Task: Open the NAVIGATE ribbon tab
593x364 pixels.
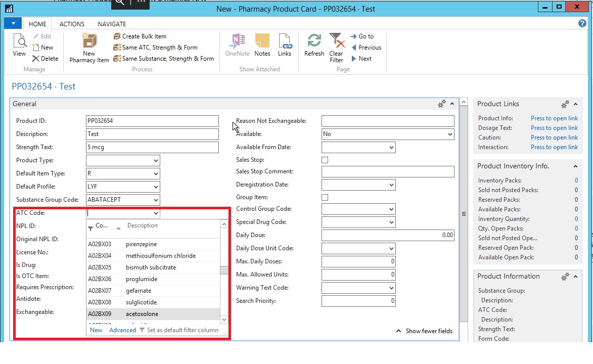Action: pos(112,24)
